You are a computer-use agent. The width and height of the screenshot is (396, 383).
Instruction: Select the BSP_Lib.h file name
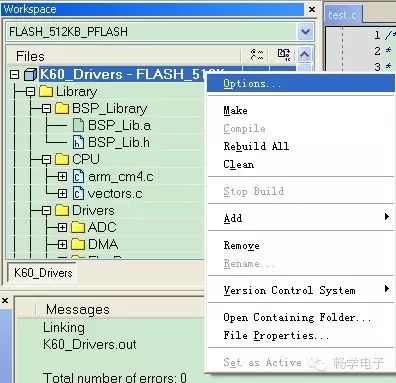coord(119,143)
